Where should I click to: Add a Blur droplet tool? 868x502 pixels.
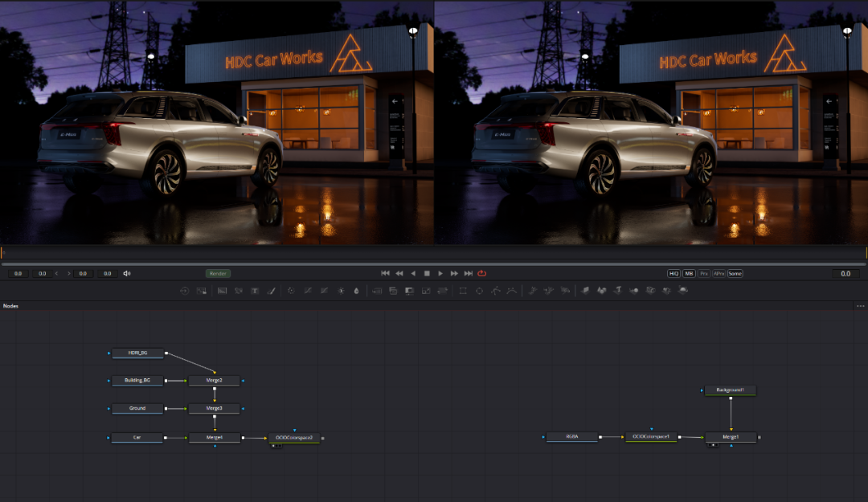(x=357, y=291)
